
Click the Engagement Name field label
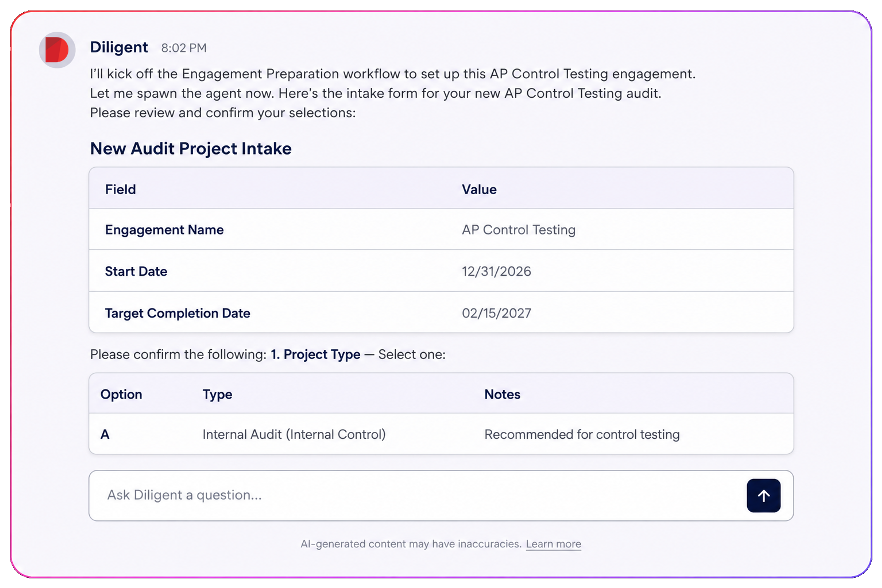(x=164, y=229)
